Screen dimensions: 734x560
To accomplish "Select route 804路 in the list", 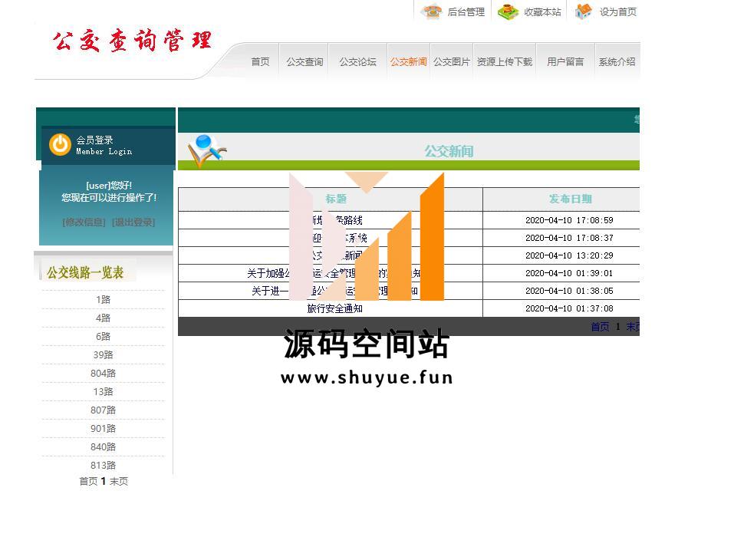I will coord(103,373).
